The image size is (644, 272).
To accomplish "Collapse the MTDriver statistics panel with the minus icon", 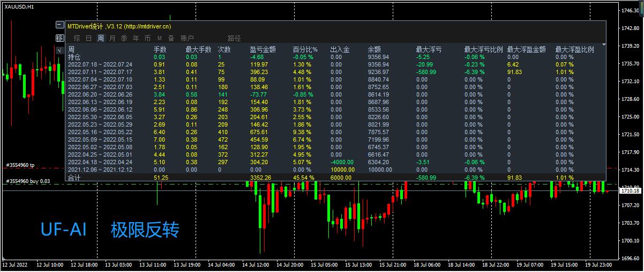I will tap(60, 25).
